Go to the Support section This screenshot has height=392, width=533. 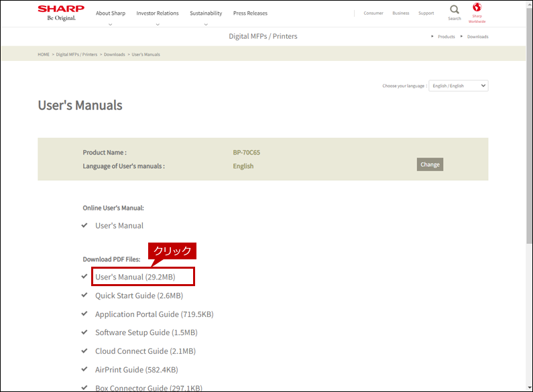[426, 13]
